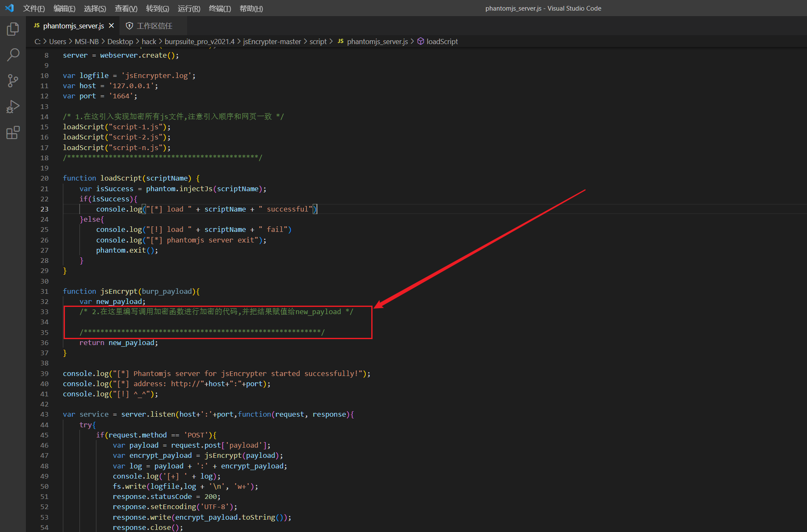Close the phantomjs_server.js tab
Screen dimensions: 807x532
(111, 26)
